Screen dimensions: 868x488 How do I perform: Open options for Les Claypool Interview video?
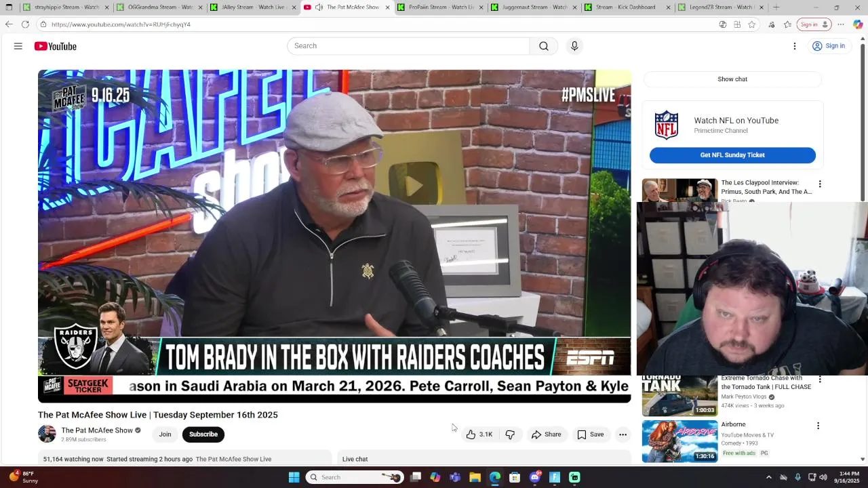(820, 184)
